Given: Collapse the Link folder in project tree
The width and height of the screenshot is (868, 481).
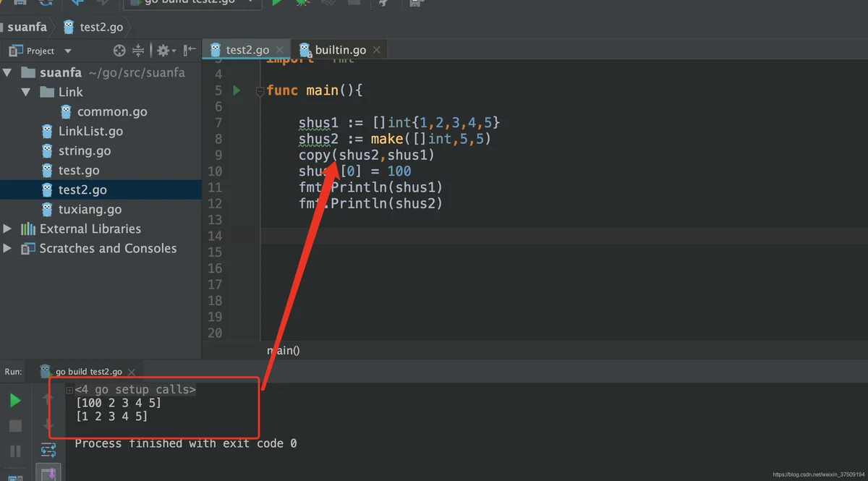Looking at the screenshot, I should point(26,92).
